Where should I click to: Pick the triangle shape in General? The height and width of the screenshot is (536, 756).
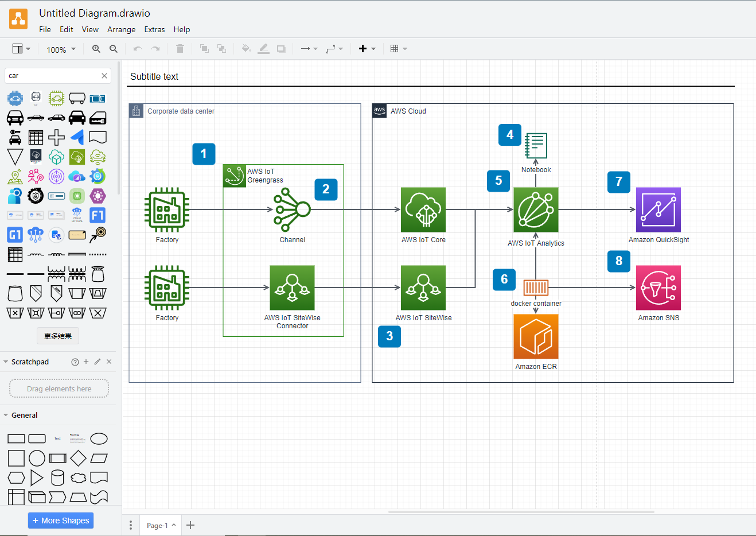coord(37,477)
